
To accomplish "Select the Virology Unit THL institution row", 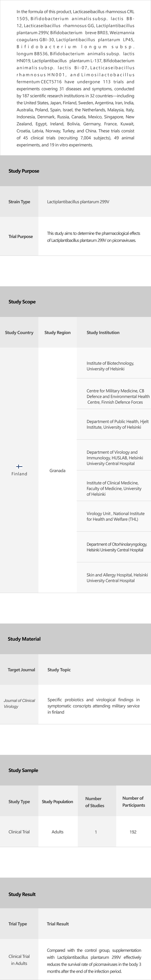I will pyautogui.click(x=115, y=516).
